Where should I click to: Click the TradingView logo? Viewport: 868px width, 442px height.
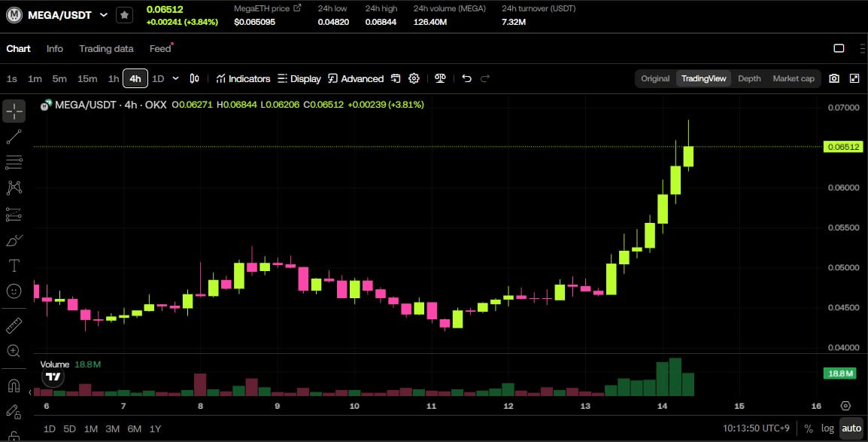[53, 376]
